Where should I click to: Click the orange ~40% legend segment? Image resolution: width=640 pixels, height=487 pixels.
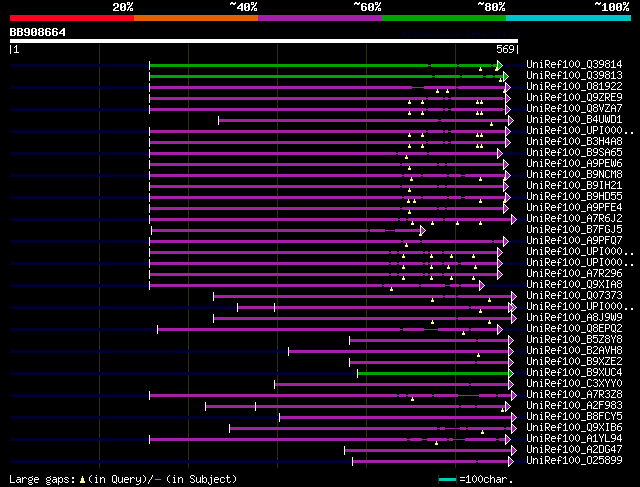point(196,18)
